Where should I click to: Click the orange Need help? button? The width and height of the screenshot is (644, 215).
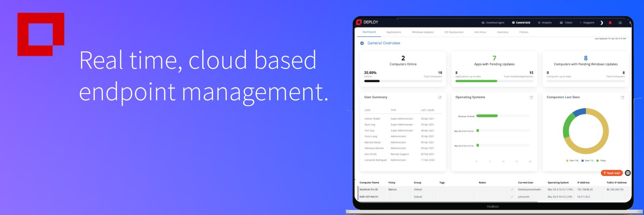pyautogui.click(x=612, y=173)
